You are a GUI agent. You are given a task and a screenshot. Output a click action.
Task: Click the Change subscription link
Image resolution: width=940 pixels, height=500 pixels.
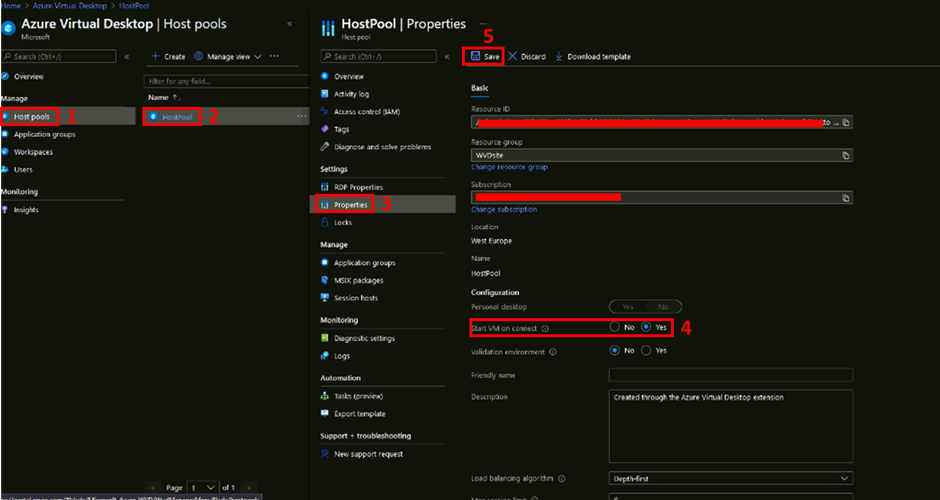point(504,209)
